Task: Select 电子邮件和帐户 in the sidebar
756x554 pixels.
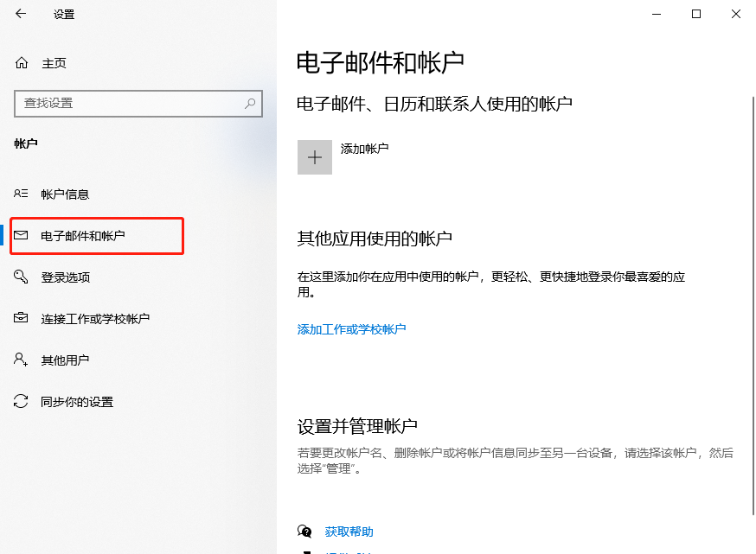Action: 82,235
